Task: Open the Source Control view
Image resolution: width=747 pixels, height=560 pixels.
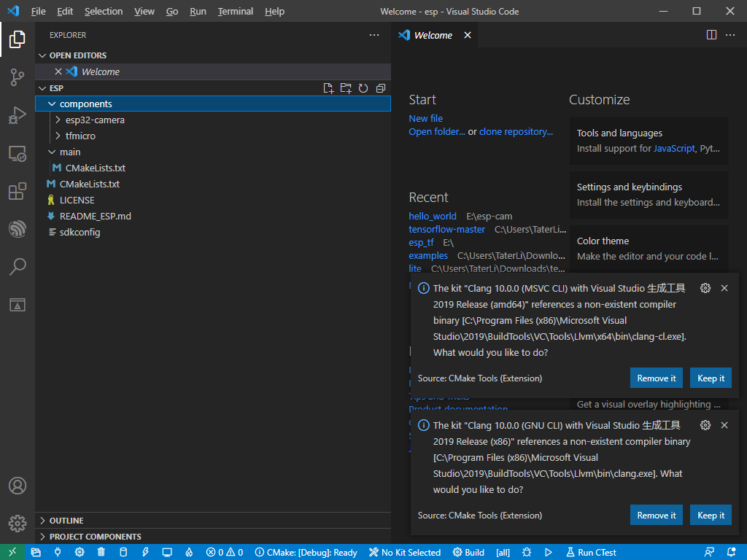Action: [18, 77]
